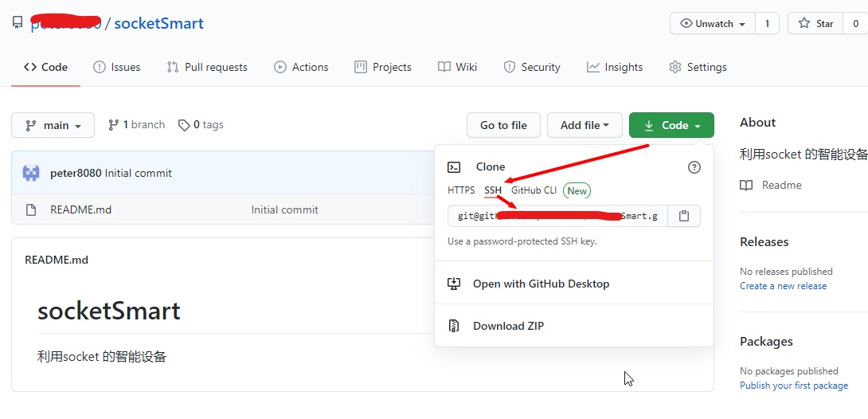The height and width of the screenshot is (419, 868).
Task: Open the Issues tab
Action: pyautogui.click(x=117, y=67)
